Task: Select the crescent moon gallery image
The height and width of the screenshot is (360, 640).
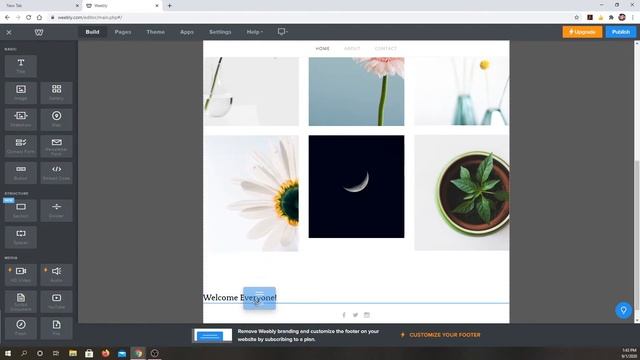Action: pyautogui.click(x=356, y=187)
